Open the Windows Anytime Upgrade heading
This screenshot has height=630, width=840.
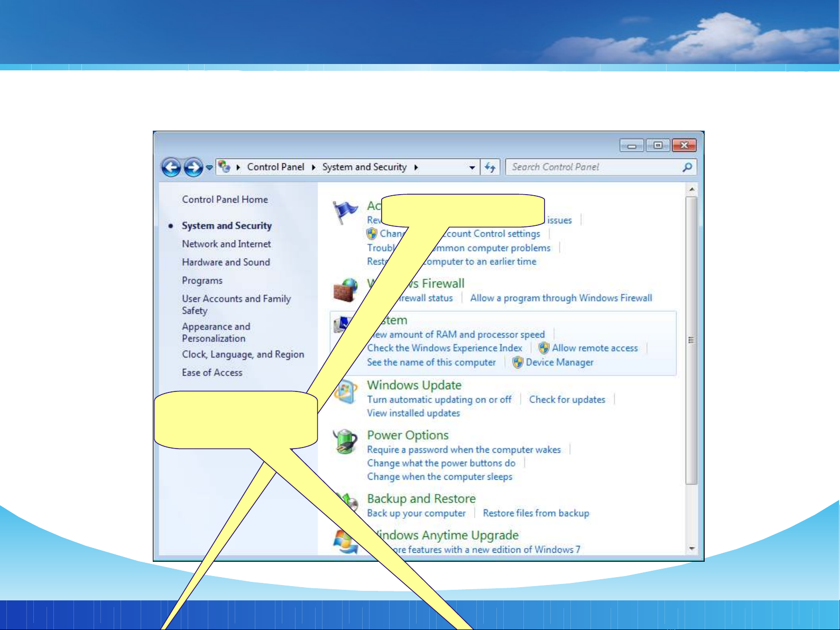coord(443,535)
